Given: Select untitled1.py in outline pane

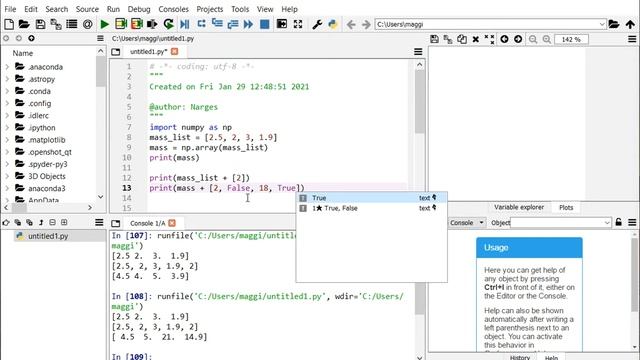Looking at the screenshot, I should click(x=48, y=236).
